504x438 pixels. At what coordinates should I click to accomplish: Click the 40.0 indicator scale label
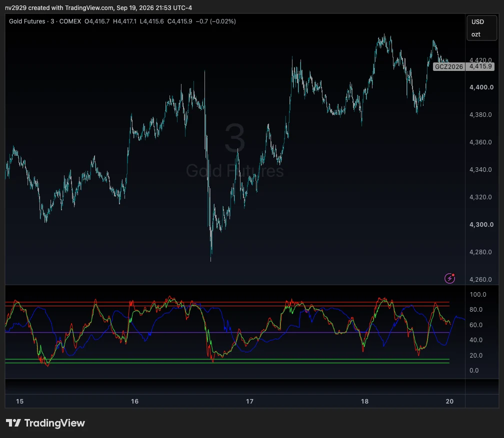coord(476,340)
